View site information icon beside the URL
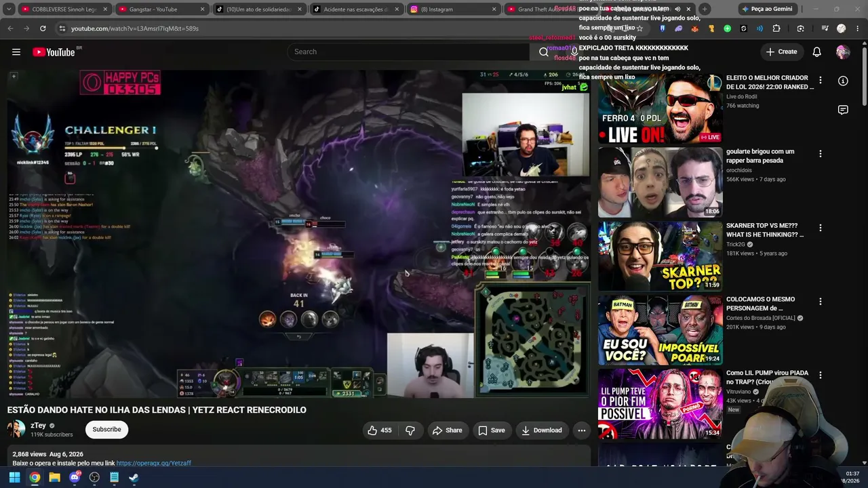Viewport: 868px width, 488px height. coord(62,28)
